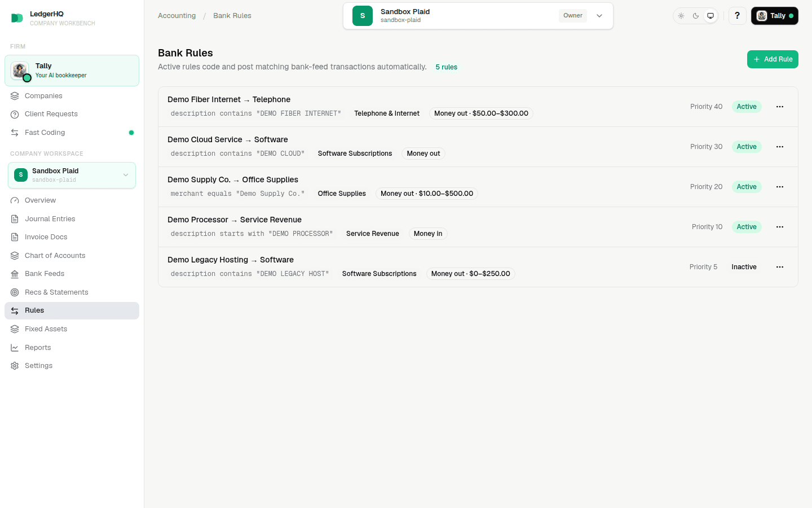Open the Tally assistant button in header

pyautogui.click(x=774, y=16)
